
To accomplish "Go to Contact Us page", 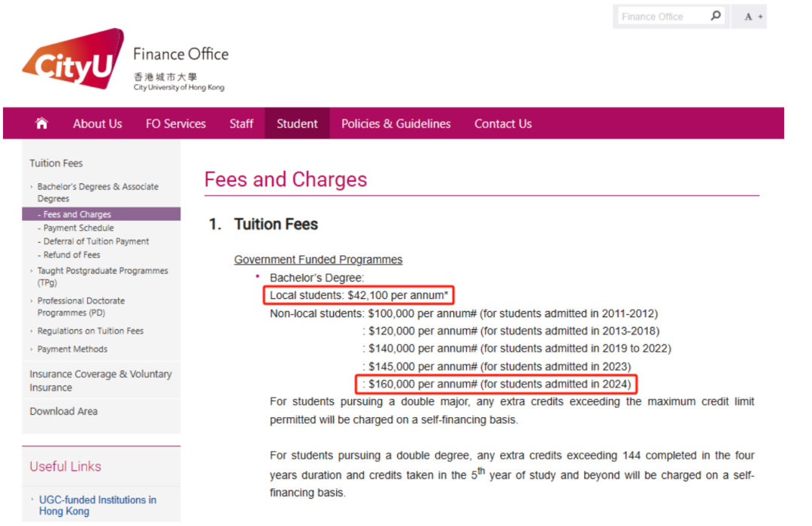I will tap(503, 124).
